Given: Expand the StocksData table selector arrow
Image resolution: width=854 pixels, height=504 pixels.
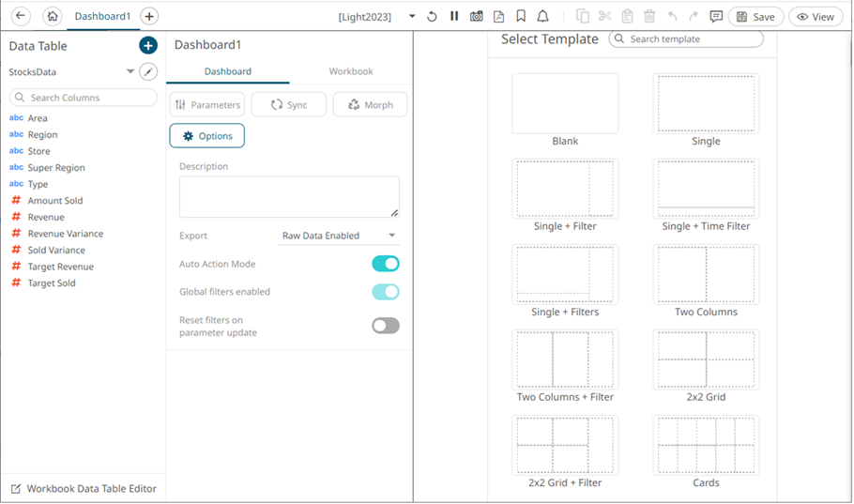Looking at the screenshot, I should click(x=130, y=72).
